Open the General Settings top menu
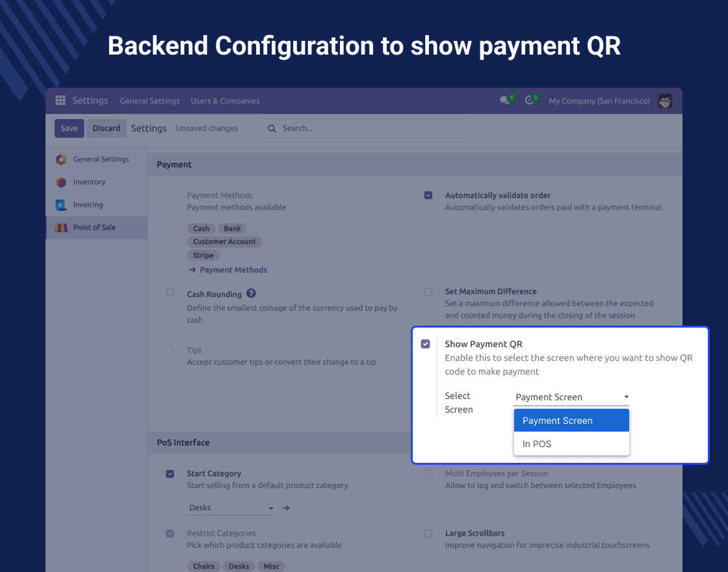This screenshot has height=572, width=728. coord(149,101)
